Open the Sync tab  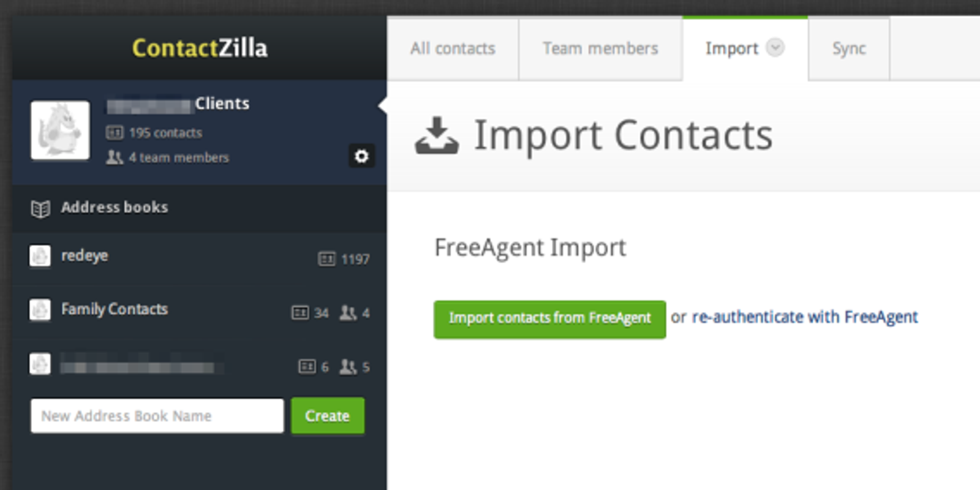pos(848,48)
